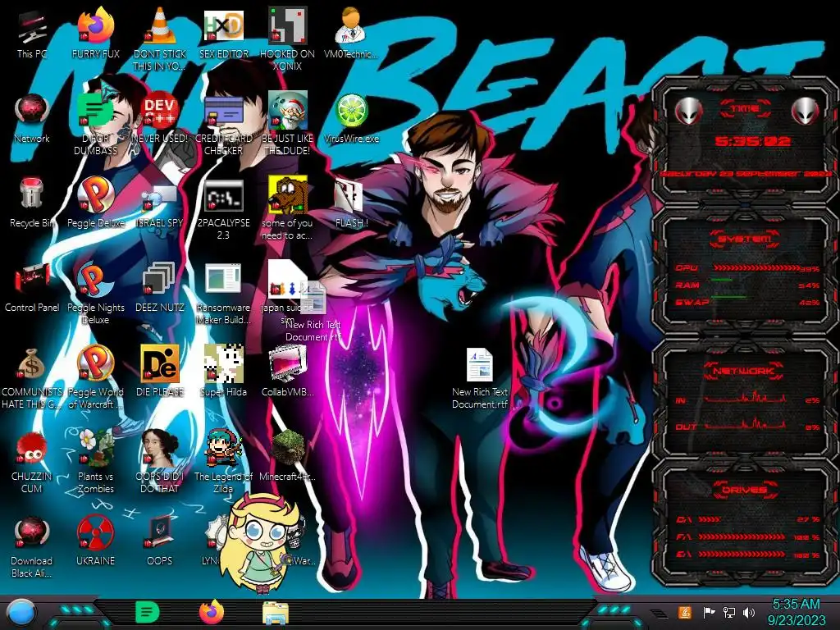840x630 pixels.
Task: Open the taskbar clock showing 5:35 AM
Action: 796,612
